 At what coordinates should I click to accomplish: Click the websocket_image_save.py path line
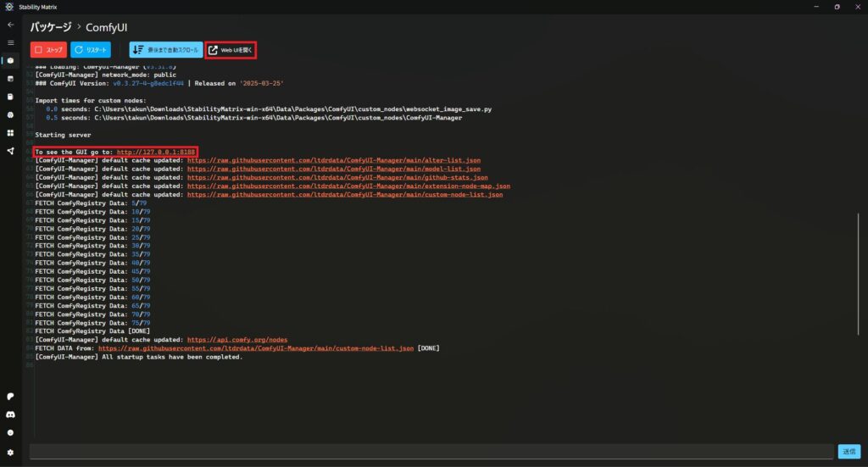point(269,109)
